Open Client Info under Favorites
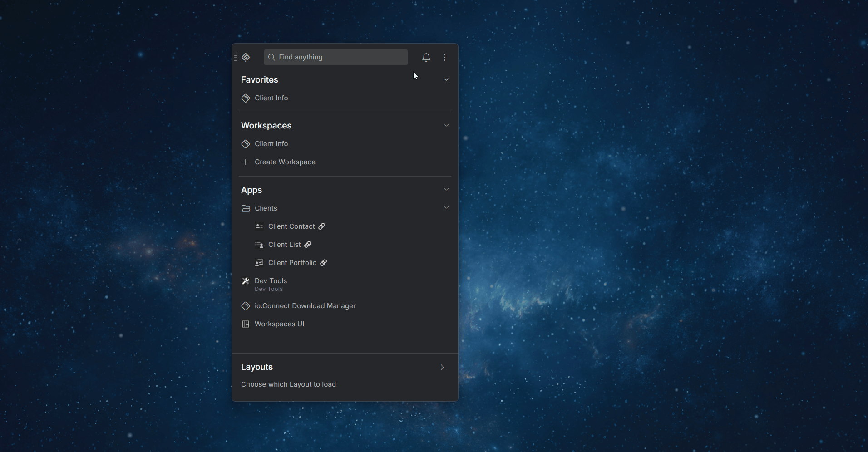Viewport: 868px width, 452px height. tap(271, 98)
